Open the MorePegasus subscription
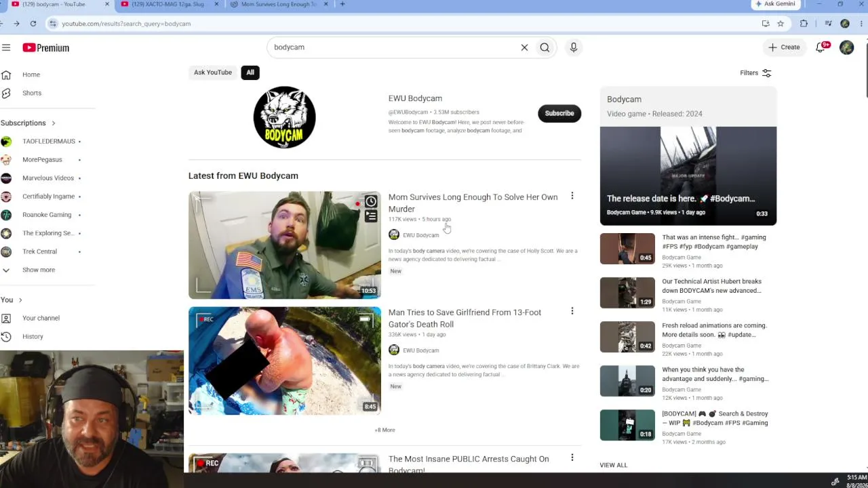Image resolution: width=868 pixels, height=488 pixels. pyautogui.click(x=42, y=159)
